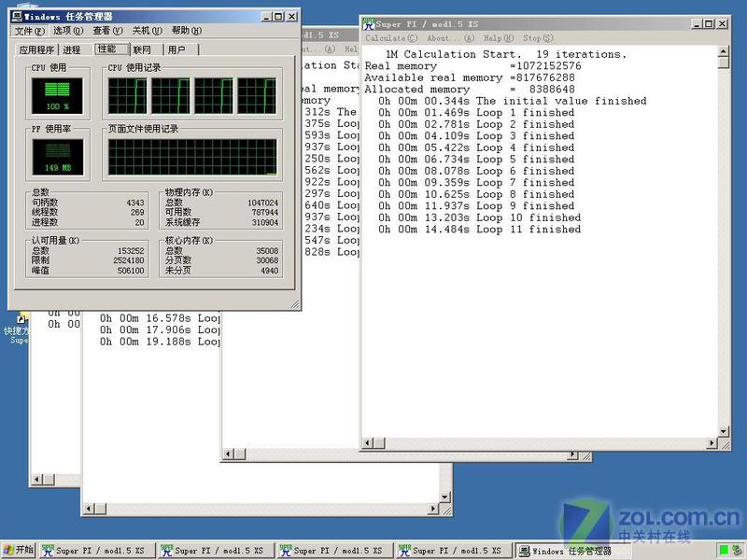Open the 帮助(H) menu in Task Manager
747x560 pixels.
coord(186,31)
